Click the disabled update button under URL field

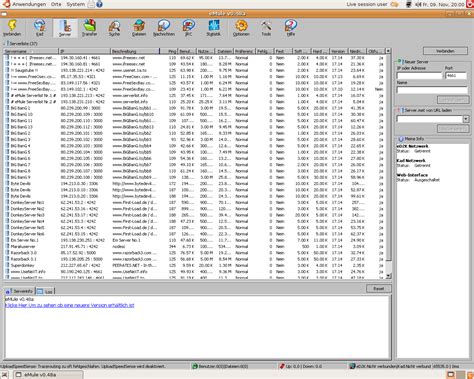(452, 129)
